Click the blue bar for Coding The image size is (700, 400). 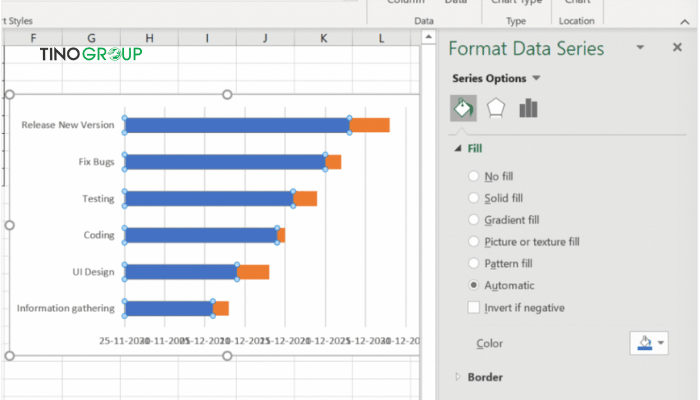point(201,235)
